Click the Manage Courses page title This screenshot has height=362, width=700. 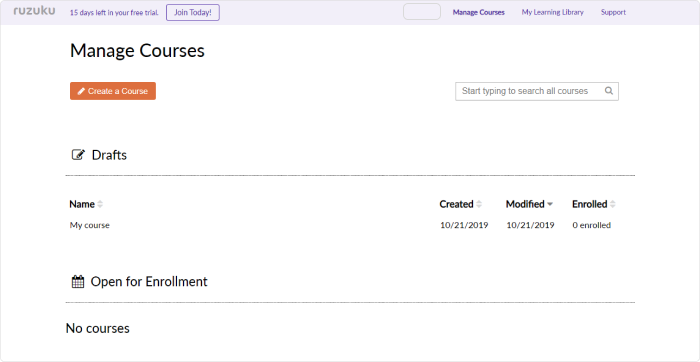pyautogui.click(x=137, y=51)
